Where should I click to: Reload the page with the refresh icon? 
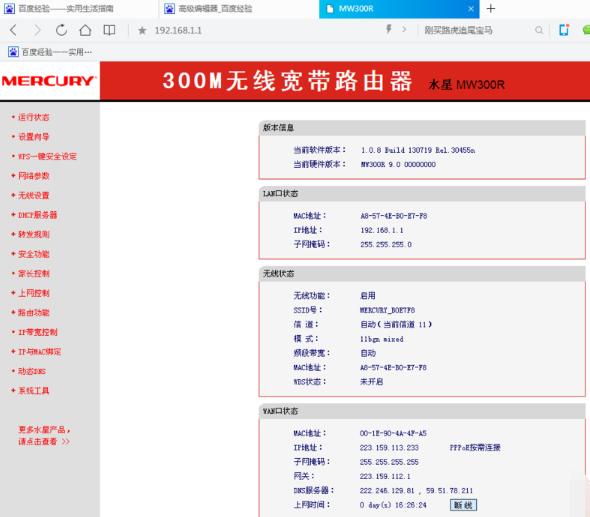(61, 30)
